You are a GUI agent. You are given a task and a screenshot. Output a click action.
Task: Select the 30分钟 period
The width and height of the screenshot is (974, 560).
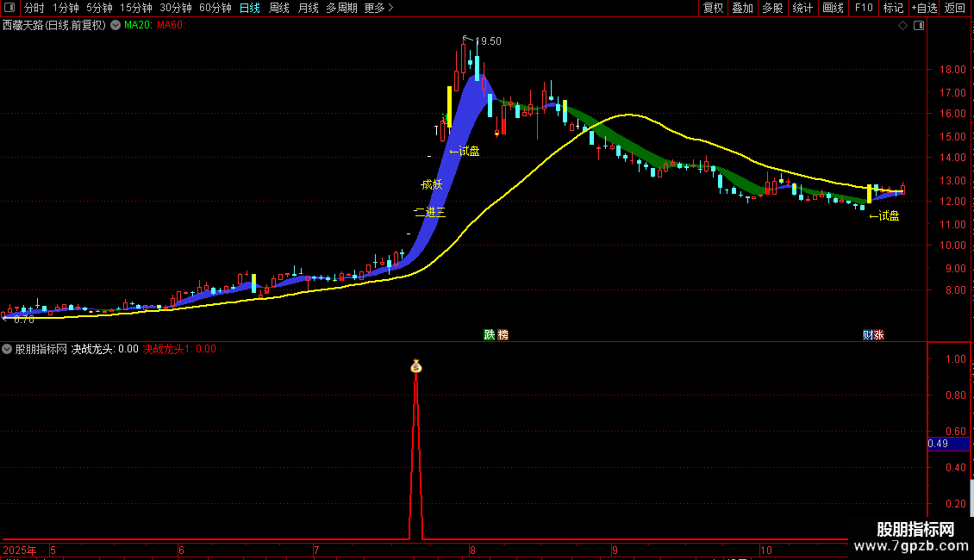point(176,8)
